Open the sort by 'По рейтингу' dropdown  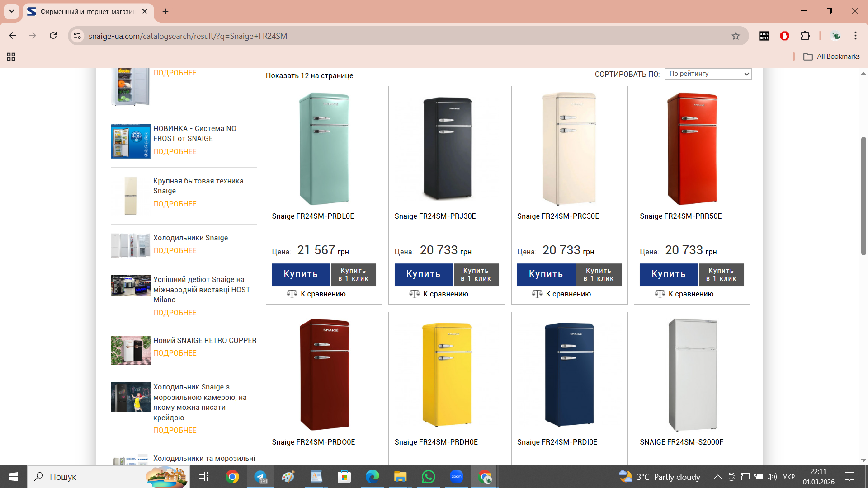(708, 74)
